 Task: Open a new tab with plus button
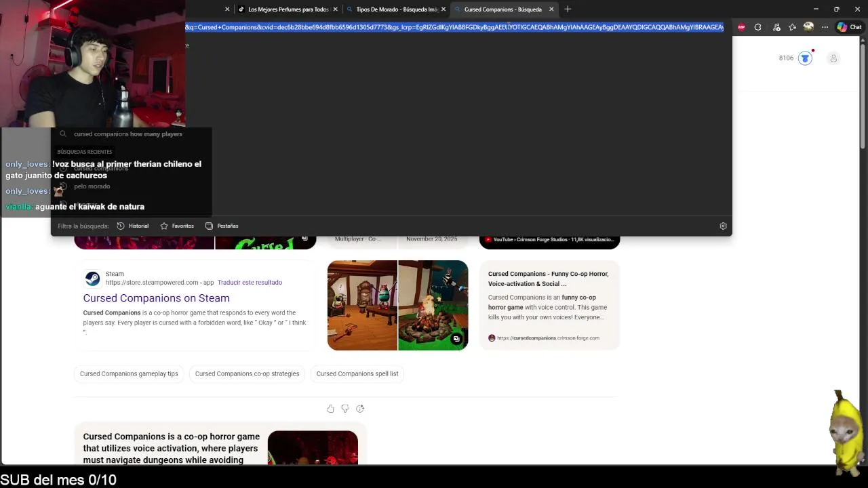[x=568, y=9]
